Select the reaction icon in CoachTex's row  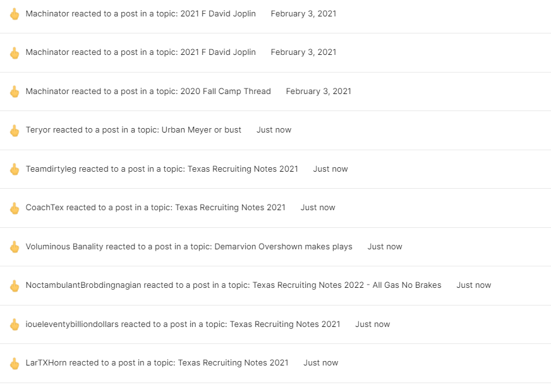click(x=15, y=208)
